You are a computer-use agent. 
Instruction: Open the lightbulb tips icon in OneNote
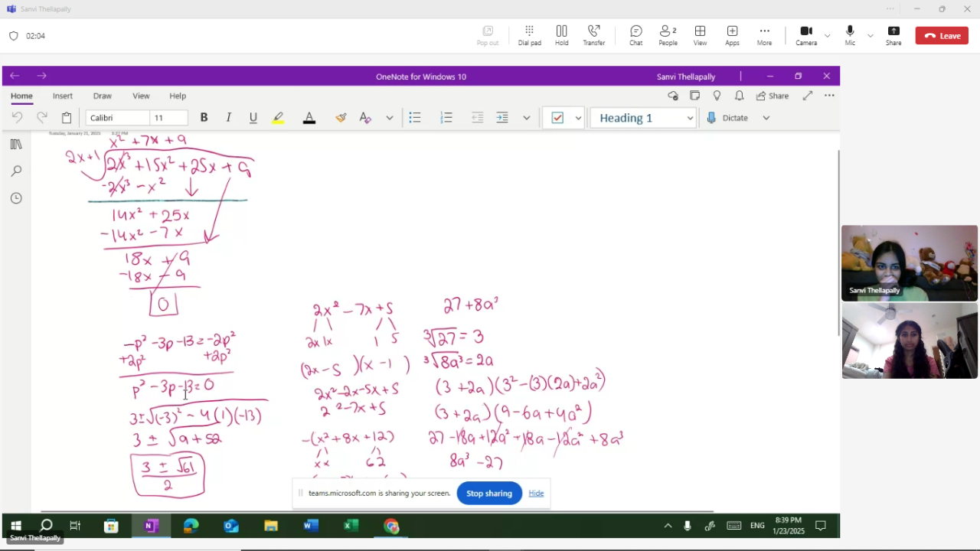coord(717,96)
